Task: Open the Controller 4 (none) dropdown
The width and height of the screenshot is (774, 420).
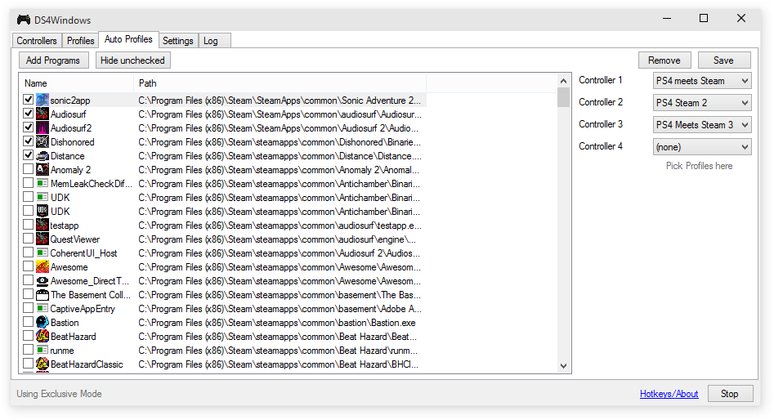Action: click(x=702, y=147)
